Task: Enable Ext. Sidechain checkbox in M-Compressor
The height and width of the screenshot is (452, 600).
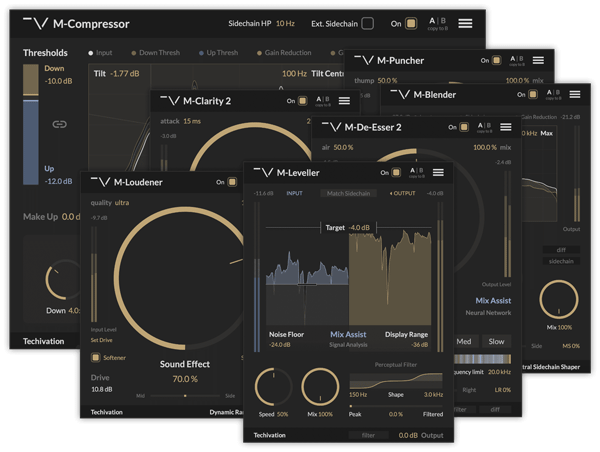Action: coord(368,23)
